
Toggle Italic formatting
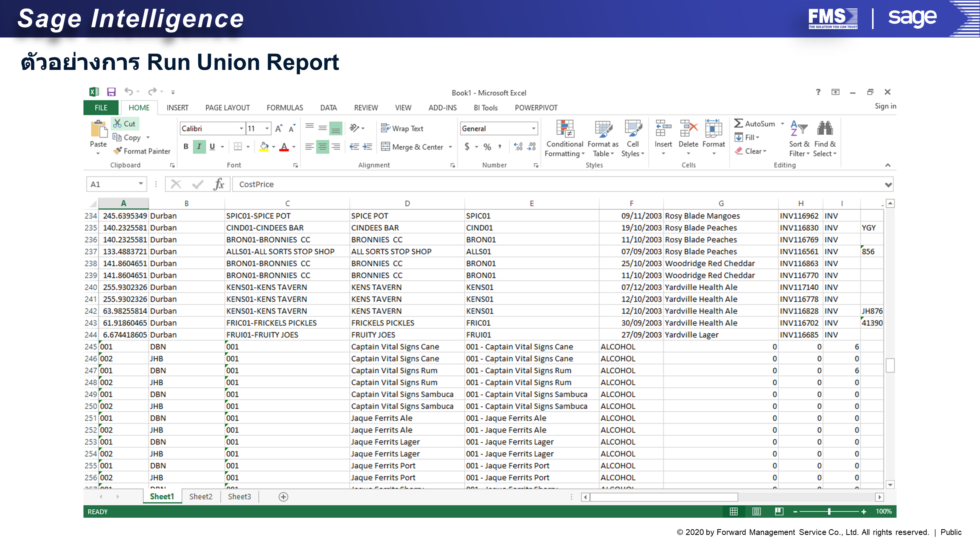point(199,147)
